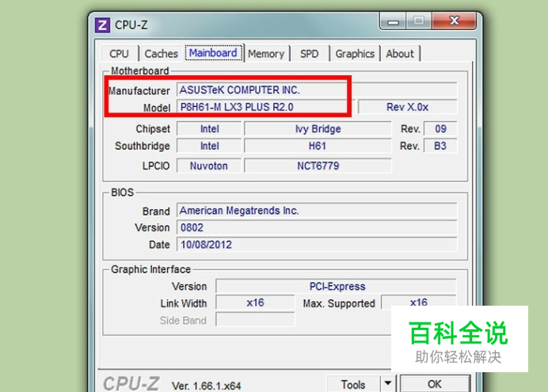
Task: Expand the Tools dropdown arrow
Action: coord(387,383)
